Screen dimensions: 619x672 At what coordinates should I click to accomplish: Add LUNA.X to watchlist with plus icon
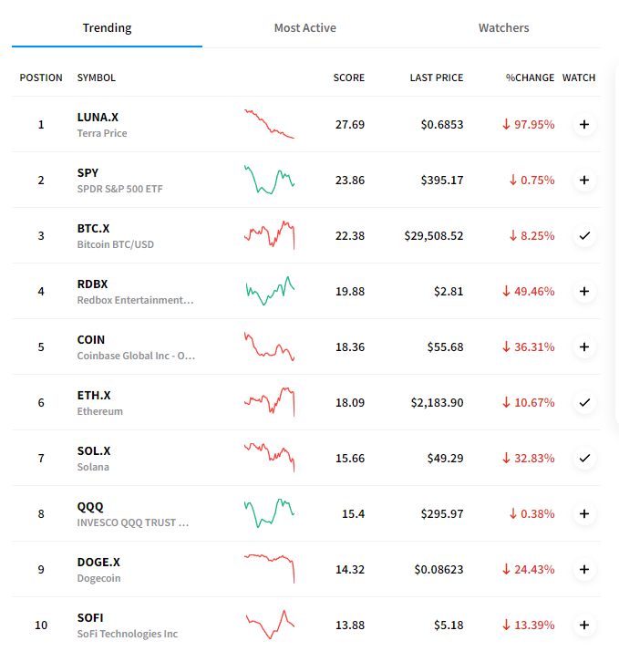point(584,124)
